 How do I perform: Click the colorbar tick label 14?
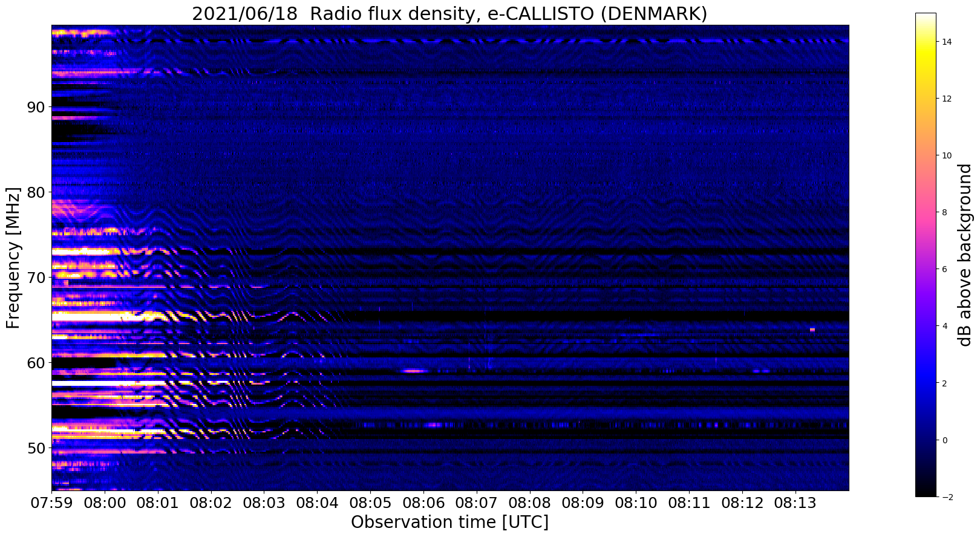(x=946, y=42)
